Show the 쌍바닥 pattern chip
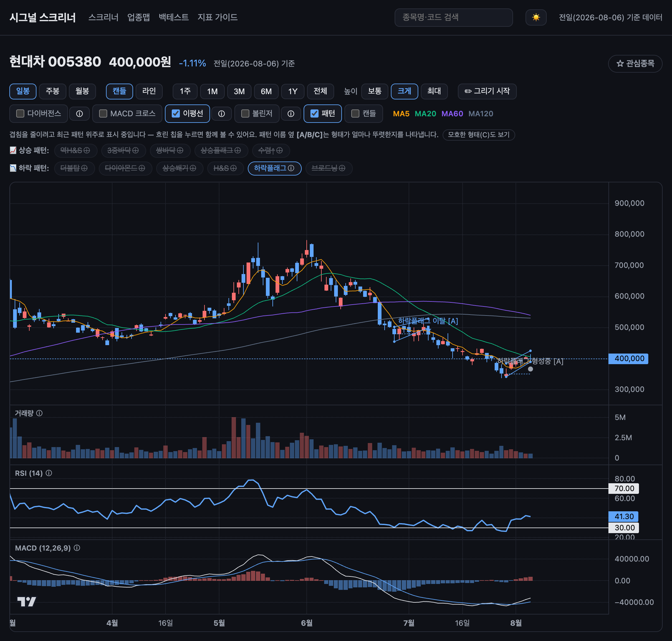The height and width of the screenshot is (641, 672). coord(170,150)
